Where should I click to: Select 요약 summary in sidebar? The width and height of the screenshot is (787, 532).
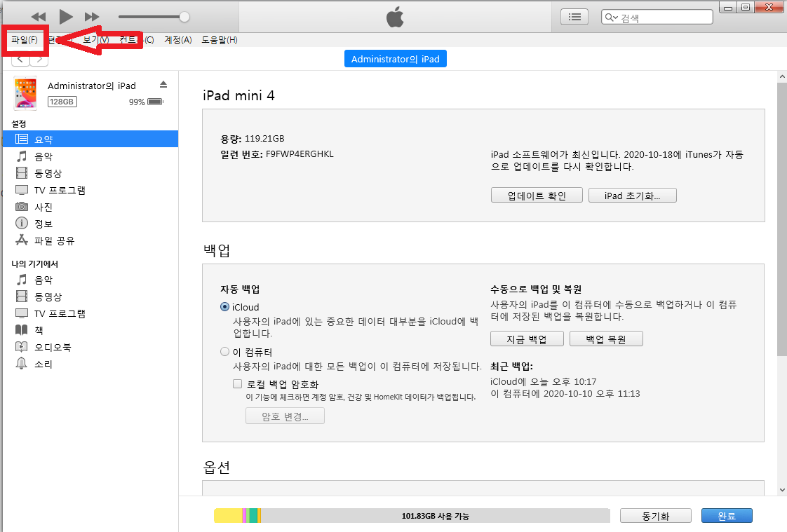click(x=90, y=139)
